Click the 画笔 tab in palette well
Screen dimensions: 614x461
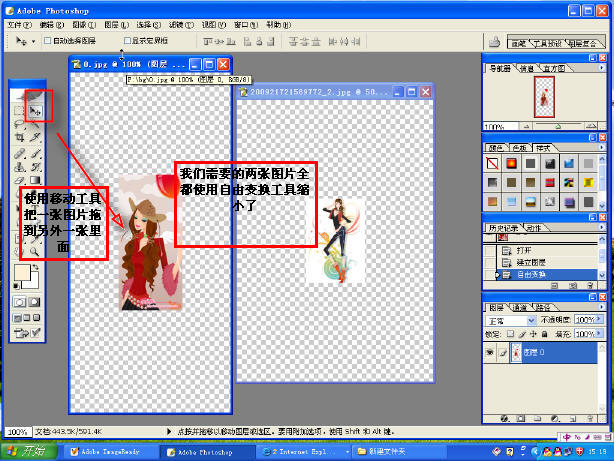point(518,43)
